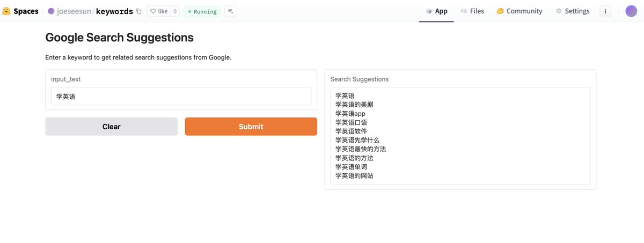Open the Settings tab

coord(573,11)
